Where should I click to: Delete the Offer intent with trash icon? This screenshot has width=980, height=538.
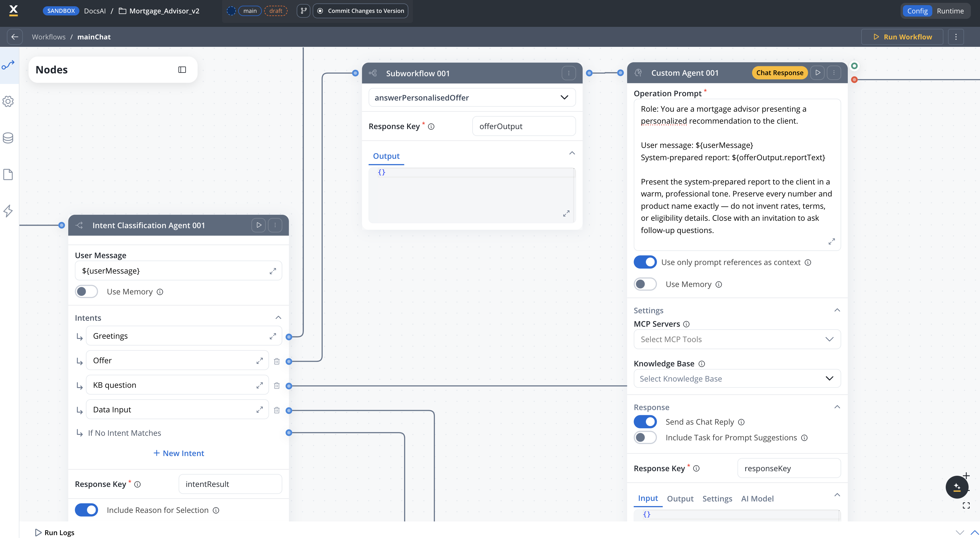click(x=277, y=361)
